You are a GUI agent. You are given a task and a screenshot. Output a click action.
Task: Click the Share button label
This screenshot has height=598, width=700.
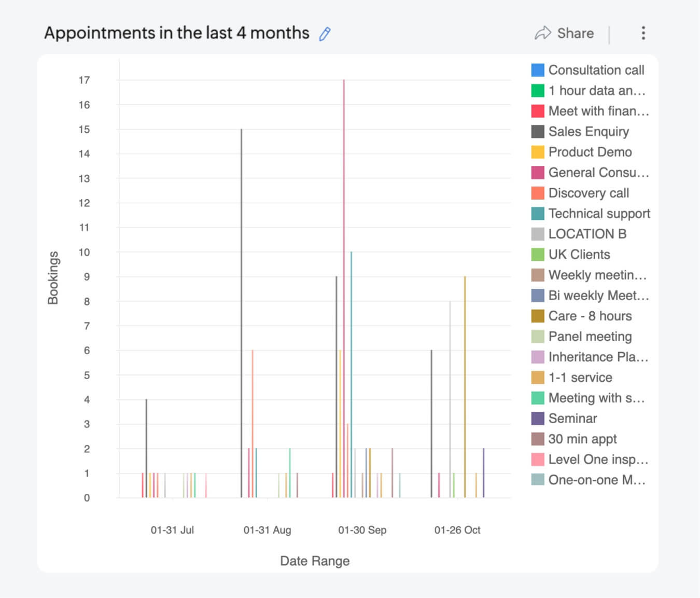pyautogui.click(x=575, y=33)
